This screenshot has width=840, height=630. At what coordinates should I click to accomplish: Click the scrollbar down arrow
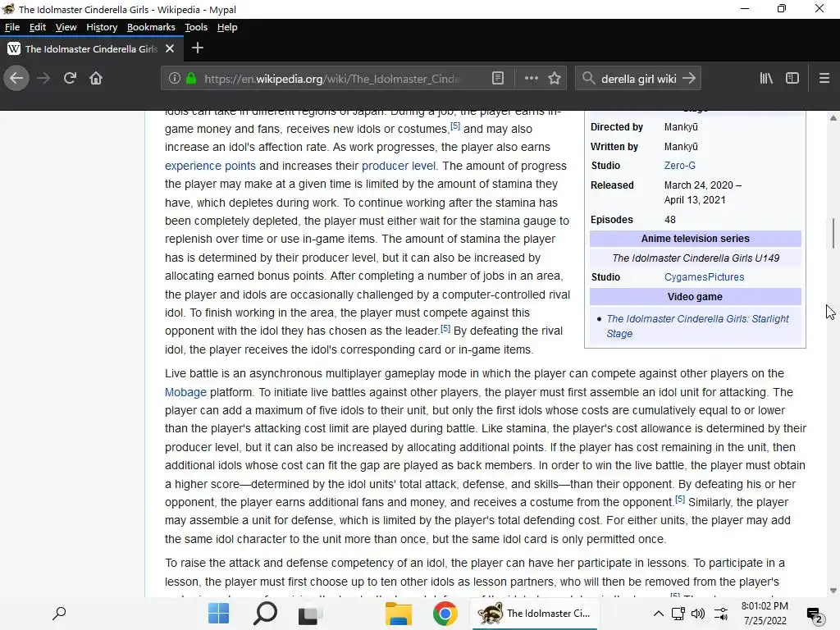(x=833, y=591)
